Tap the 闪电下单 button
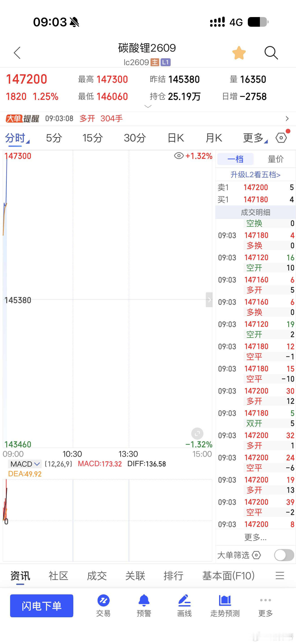Viewport: 296px width, 644px height. coord(42,606)
